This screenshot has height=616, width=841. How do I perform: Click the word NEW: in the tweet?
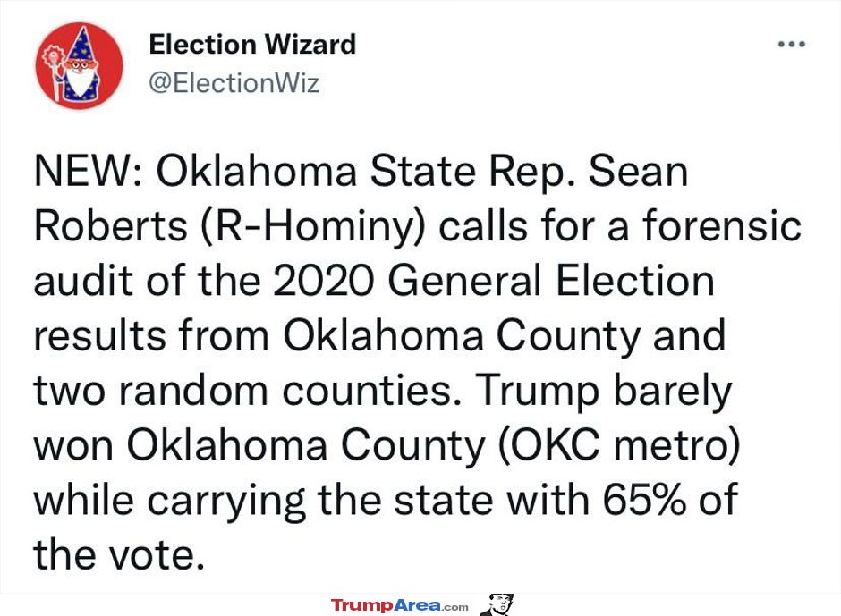pyautogui.click(x=89, y=172)
